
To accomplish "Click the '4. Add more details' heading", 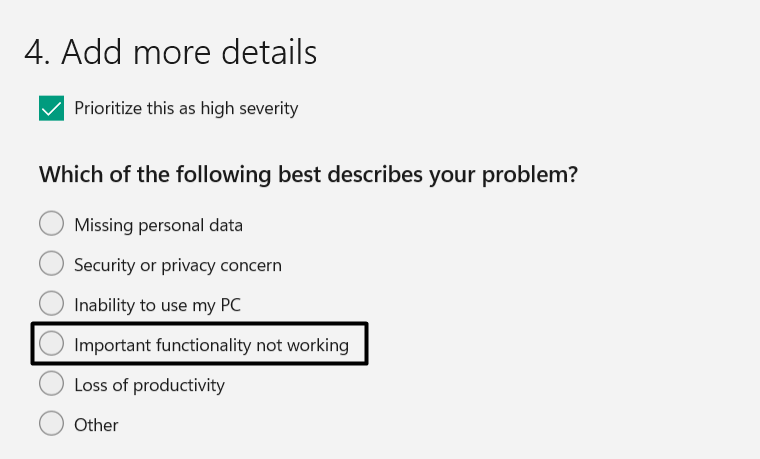I will 170,52.
